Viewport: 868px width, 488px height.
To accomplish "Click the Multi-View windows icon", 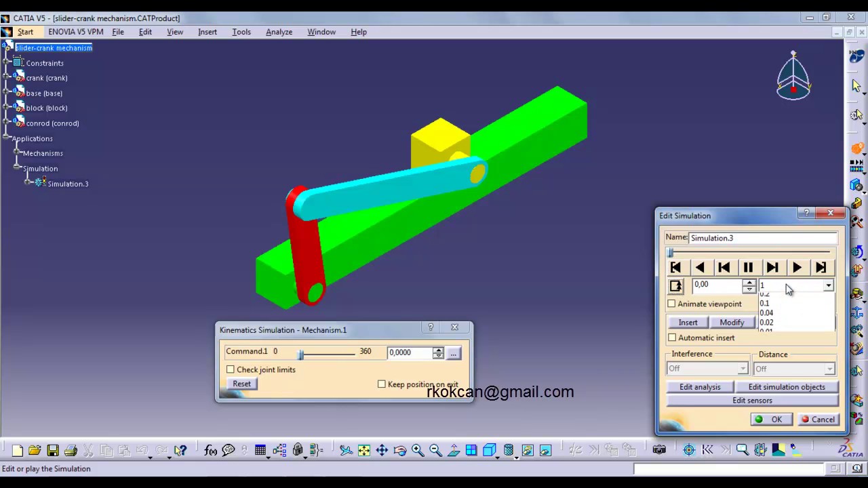I will coord(471,450).
